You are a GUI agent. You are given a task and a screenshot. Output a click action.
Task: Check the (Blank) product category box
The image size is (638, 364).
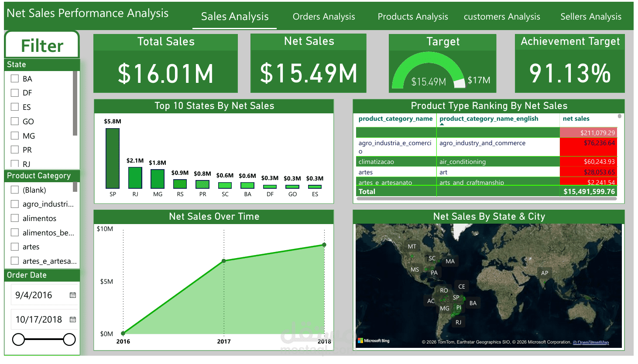(15, 190)
